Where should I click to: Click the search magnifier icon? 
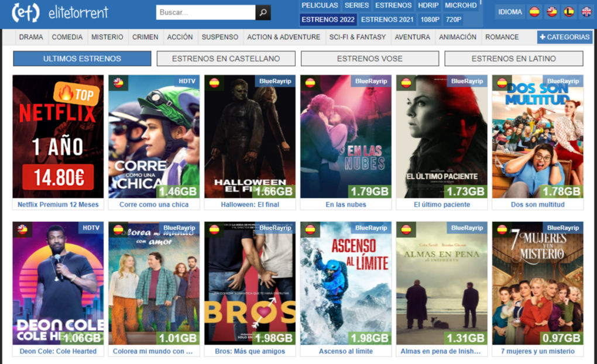point(262,12)
